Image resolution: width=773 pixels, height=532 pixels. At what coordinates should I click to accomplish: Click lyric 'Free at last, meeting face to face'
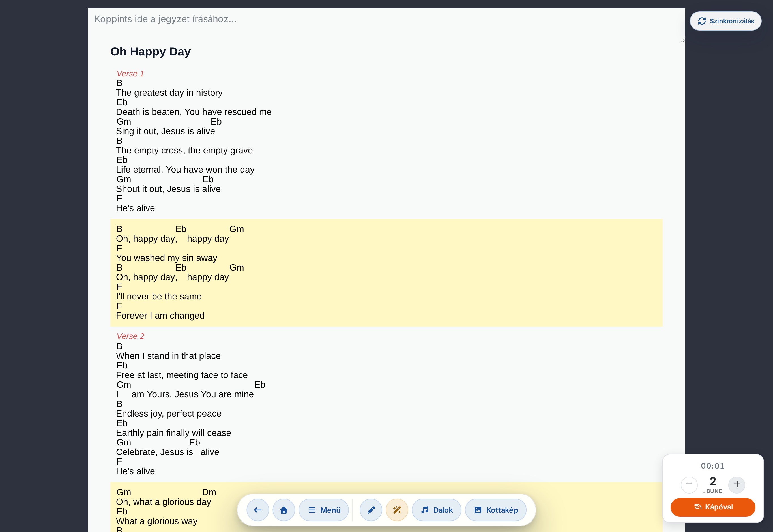click(182, 375)
